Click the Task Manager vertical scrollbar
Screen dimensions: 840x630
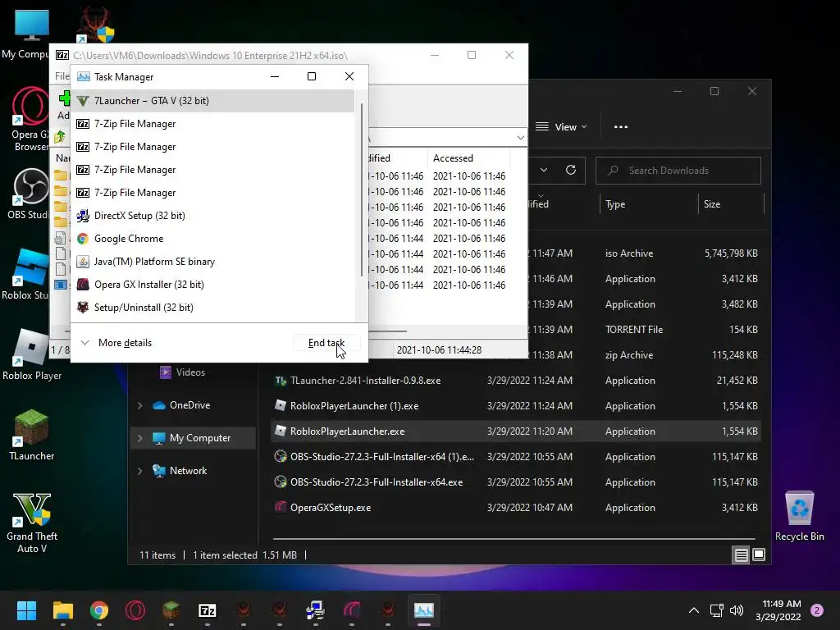tap(362, 190)
